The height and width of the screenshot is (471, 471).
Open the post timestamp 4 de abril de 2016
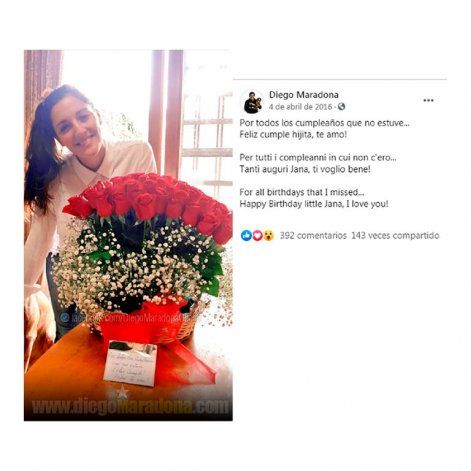coord(301,107)
